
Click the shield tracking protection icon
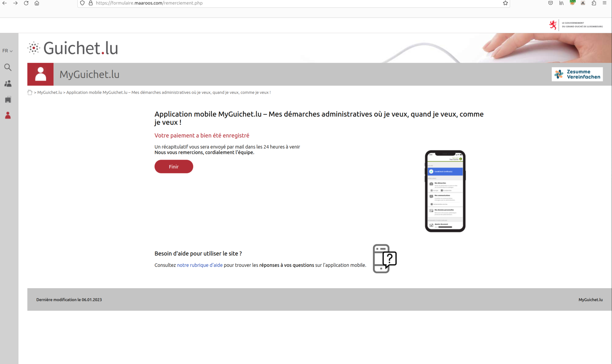tap(82, 3)
